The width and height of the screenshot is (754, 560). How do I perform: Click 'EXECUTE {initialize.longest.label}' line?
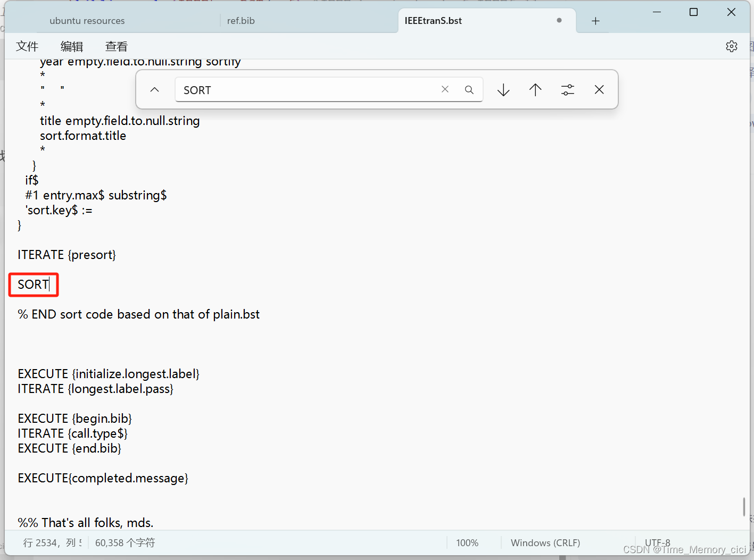coord(109,374)
